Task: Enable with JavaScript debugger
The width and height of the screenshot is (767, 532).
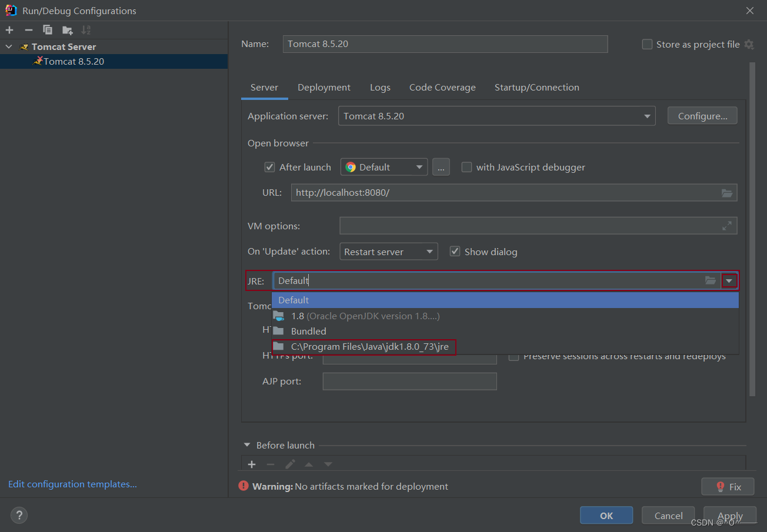Action: click(467, 167)
